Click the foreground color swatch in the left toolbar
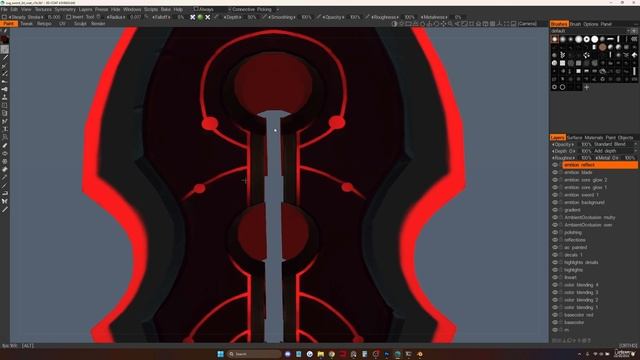Image resolution: width=640 pixels, height=360 pixels. [x=4, y=39]
